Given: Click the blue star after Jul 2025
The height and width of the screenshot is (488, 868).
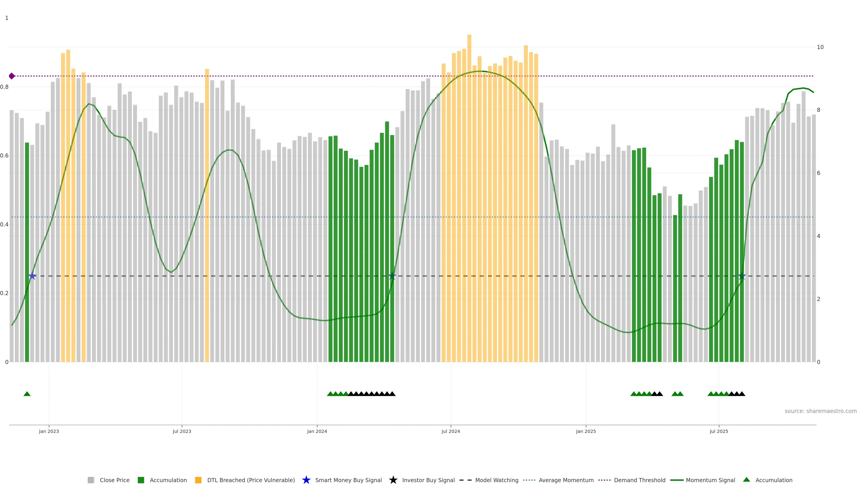Looking at the screenshot, I should pos(742,276).
